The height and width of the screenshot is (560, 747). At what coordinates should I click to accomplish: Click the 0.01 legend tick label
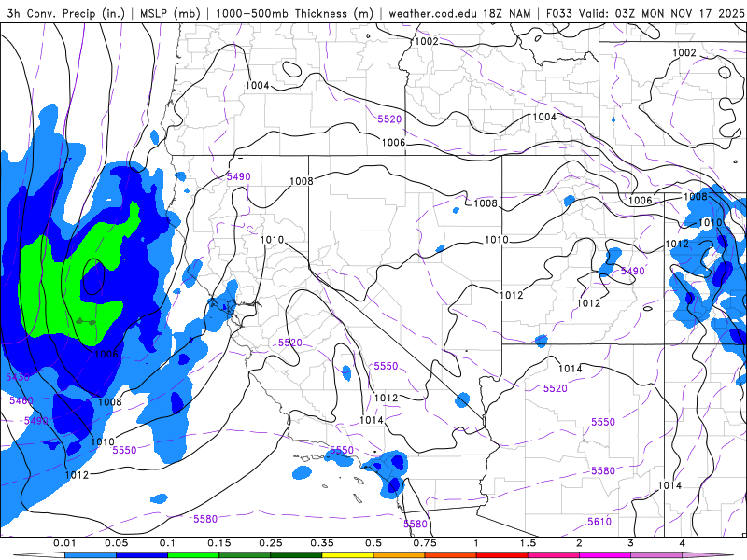click(64, 543)
